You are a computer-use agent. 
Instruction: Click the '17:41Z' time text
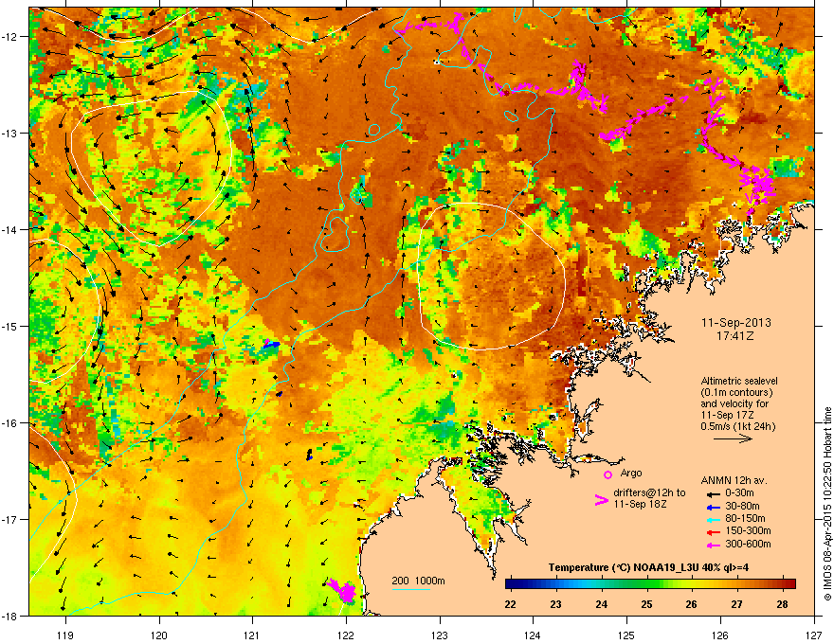click(735, 336)
